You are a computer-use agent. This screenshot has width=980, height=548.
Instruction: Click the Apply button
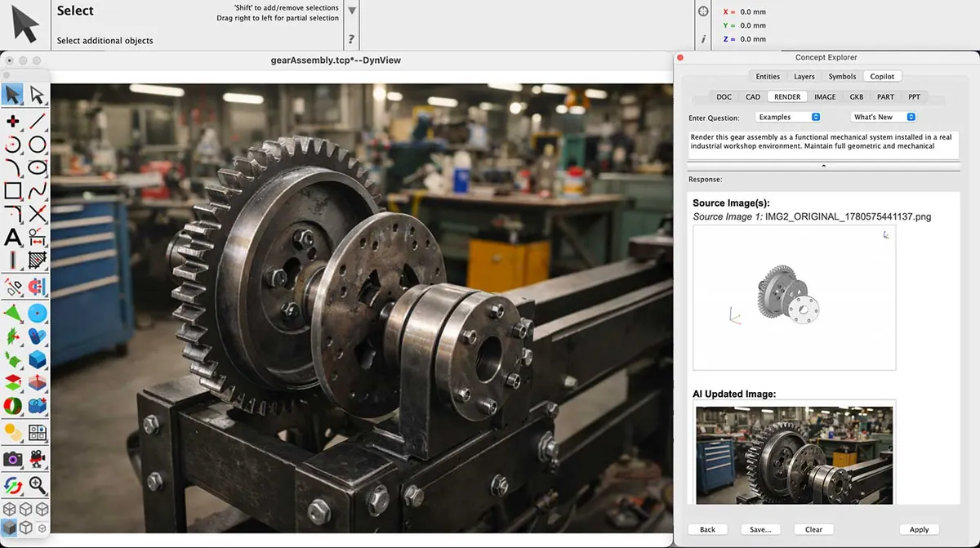coord(920,529)
